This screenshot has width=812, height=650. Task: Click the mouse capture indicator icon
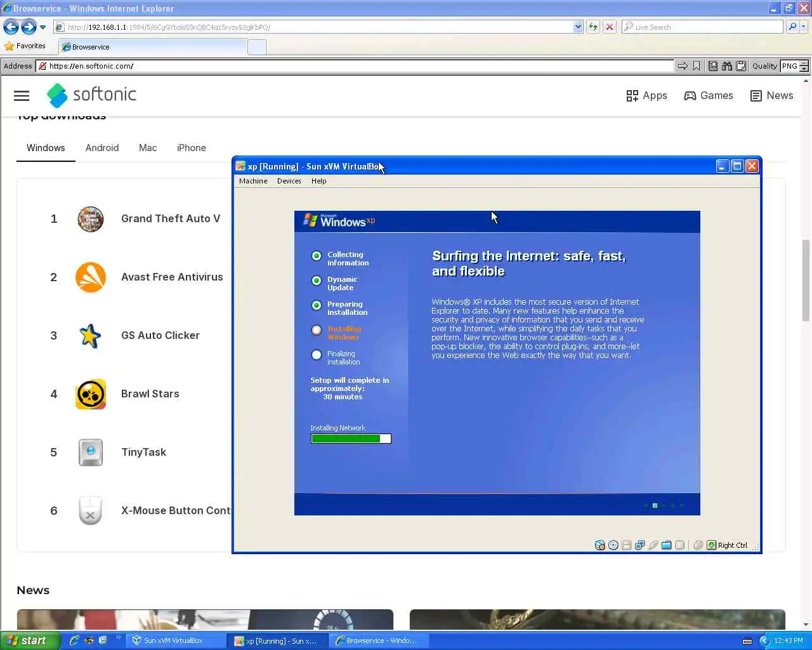(698, 545)
